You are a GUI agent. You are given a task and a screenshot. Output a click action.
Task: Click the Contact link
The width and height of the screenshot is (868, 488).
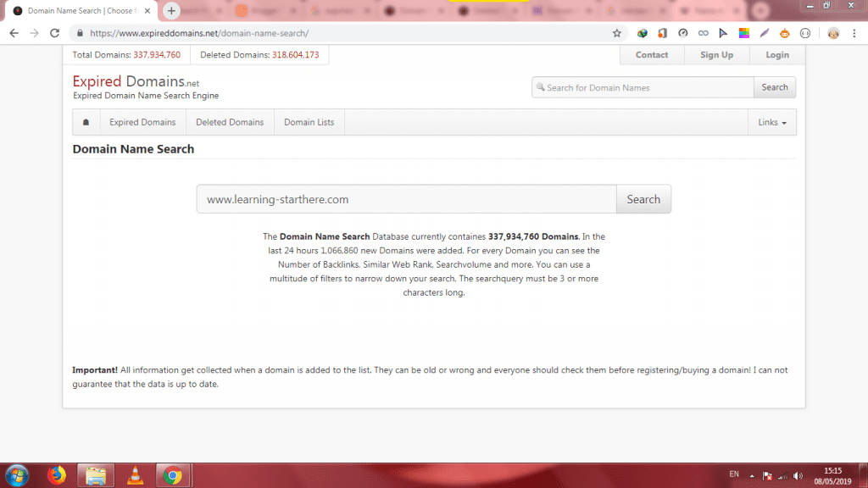click(652, 55)
